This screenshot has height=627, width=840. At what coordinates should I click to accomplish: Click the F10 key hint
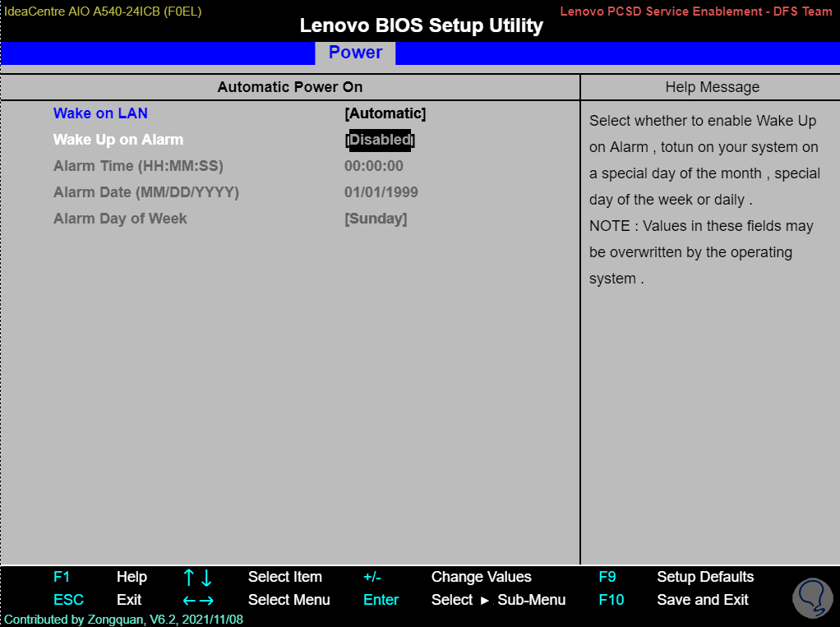click(612, 600)
